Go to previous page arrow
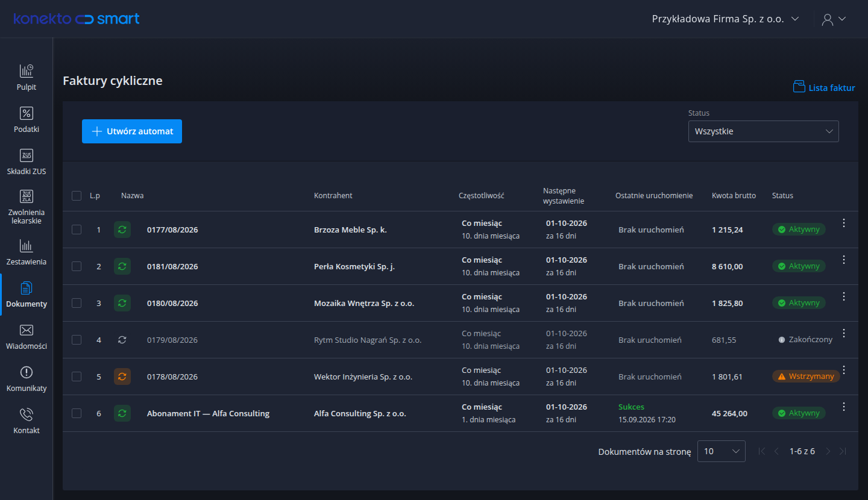The height and width of the screenshot is (500, 868). [776, 451]
